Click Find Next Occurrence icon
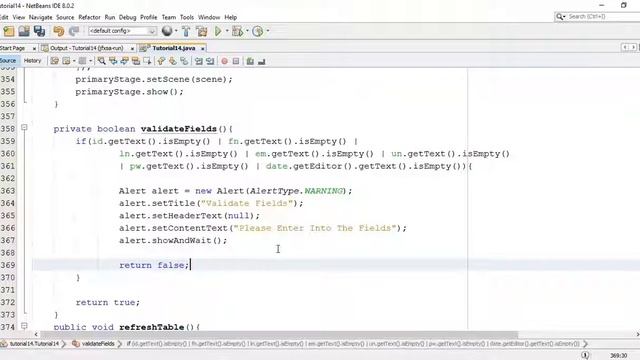 coord(124,61)
